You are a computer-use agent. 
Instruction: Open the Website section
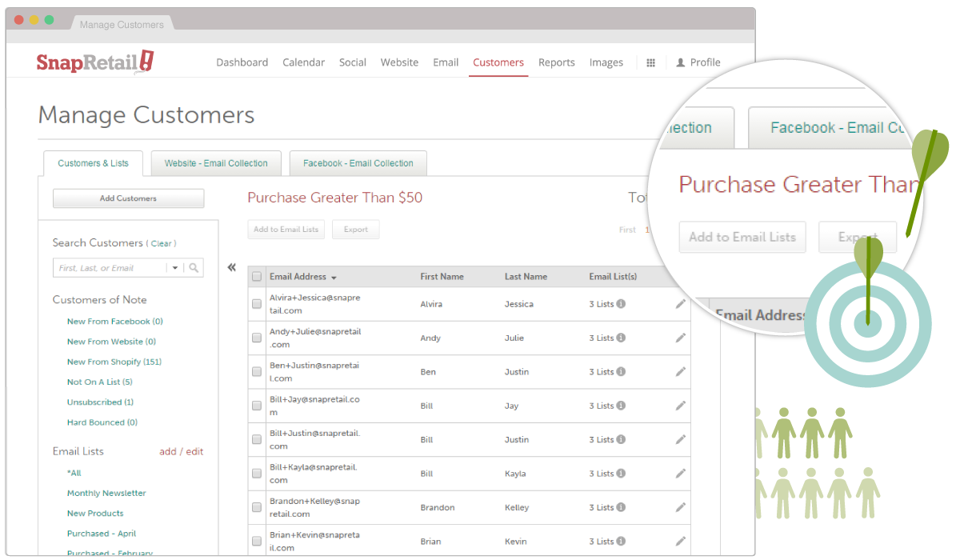[400, 62]
